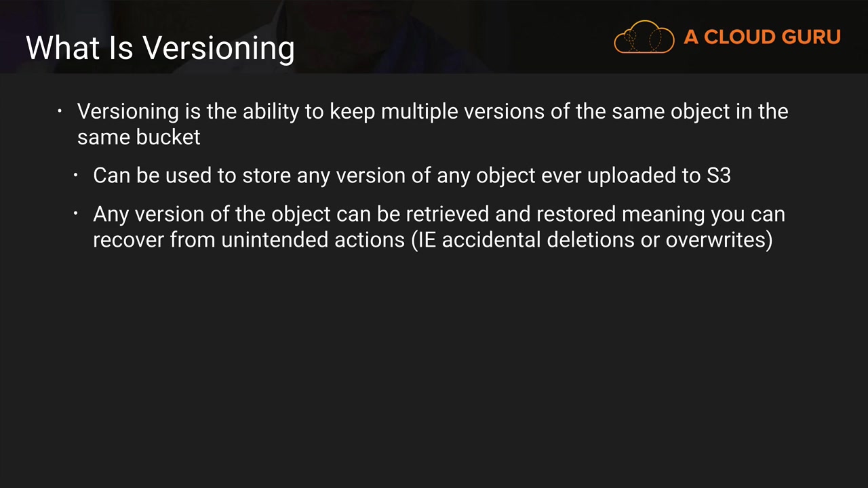Image resolution: width=868 pixels, height=488 pixels.
Task: Click the bullet dot before "Can be used"
Action: [x=77, y=176]
